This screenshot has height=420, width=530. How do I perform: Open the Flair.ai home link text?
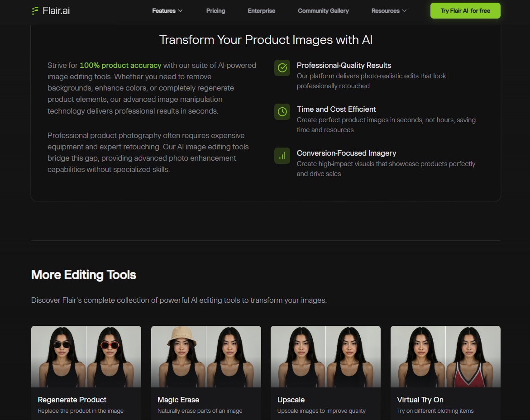tap(56, 11)
